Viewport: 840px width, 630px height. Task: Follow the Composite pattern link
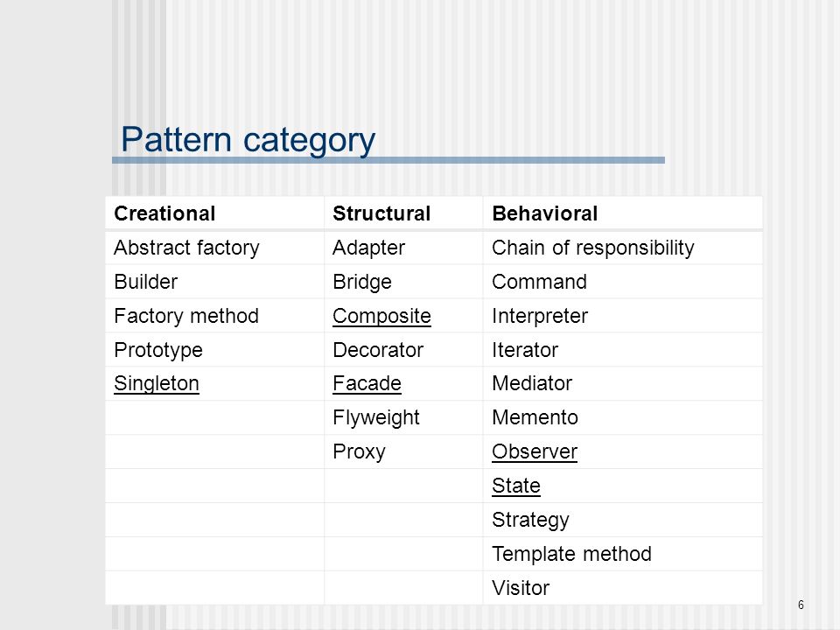pos(381,316)
